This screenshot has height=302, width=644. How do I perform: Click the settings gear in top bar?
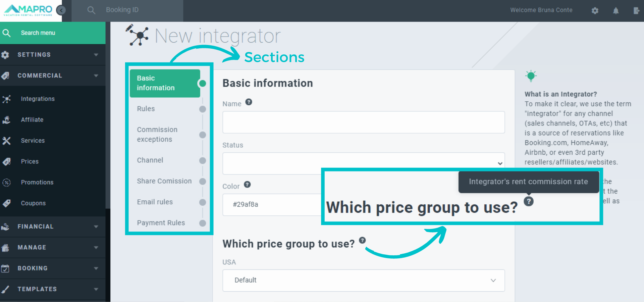(x=595, y=10)
